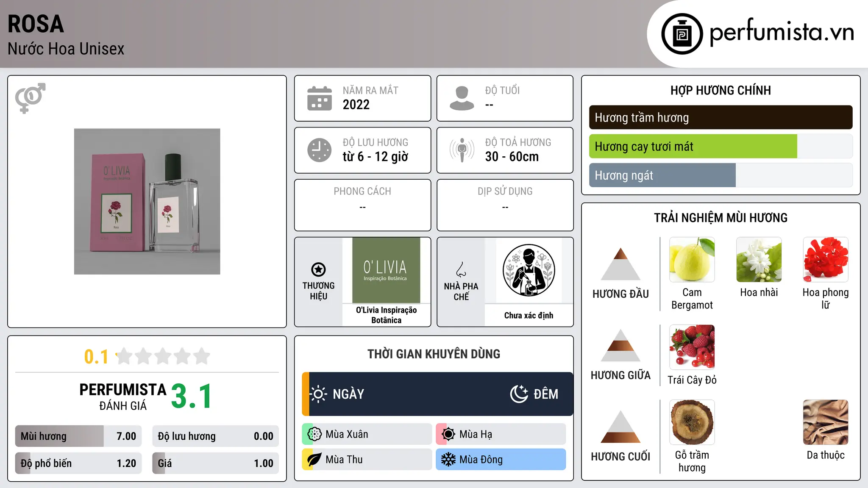868x488 pixels.
Task: Click the perfumista.vn site name
Action: tap(782, 32)
